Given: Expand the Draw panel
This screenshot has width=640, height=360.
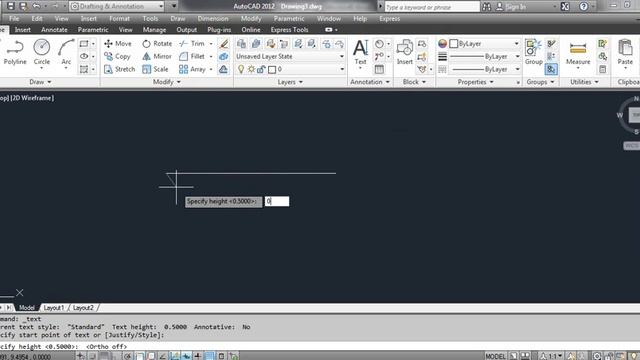Looking at the screenshot, I should point(40,82).
